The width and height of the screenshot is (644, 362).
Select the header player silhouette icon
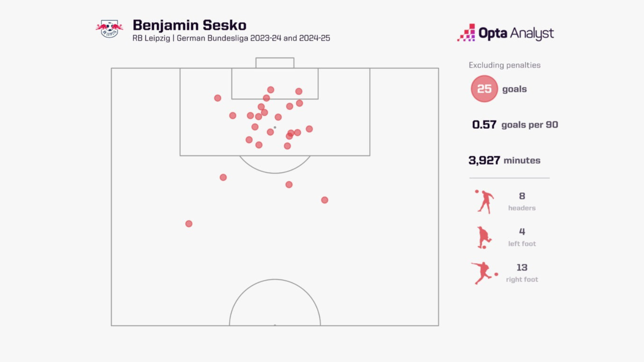tap(484, 202)
